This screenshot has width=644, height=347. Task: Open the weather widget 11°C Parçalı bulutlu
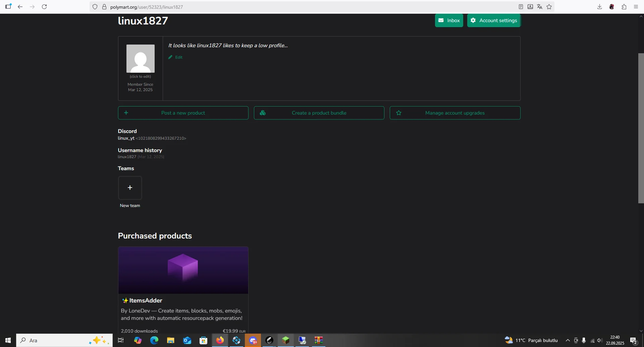(531, 340)
